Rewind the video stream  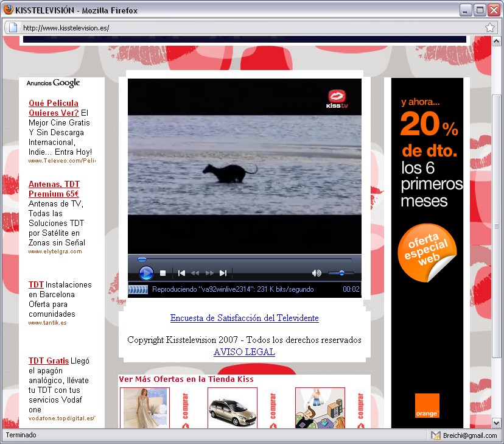[195, 273]
